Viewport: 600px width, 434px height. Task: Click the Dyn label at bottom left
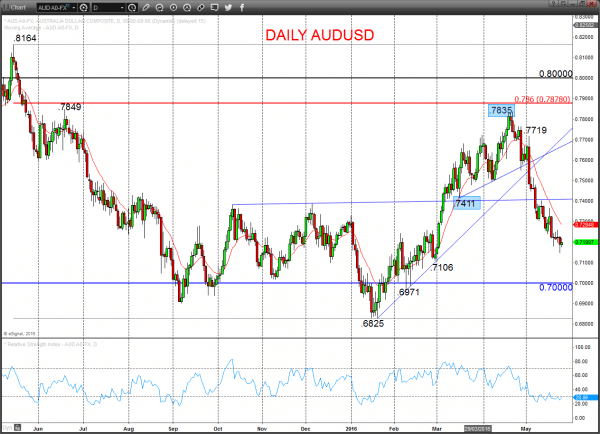tap(8, 427)
